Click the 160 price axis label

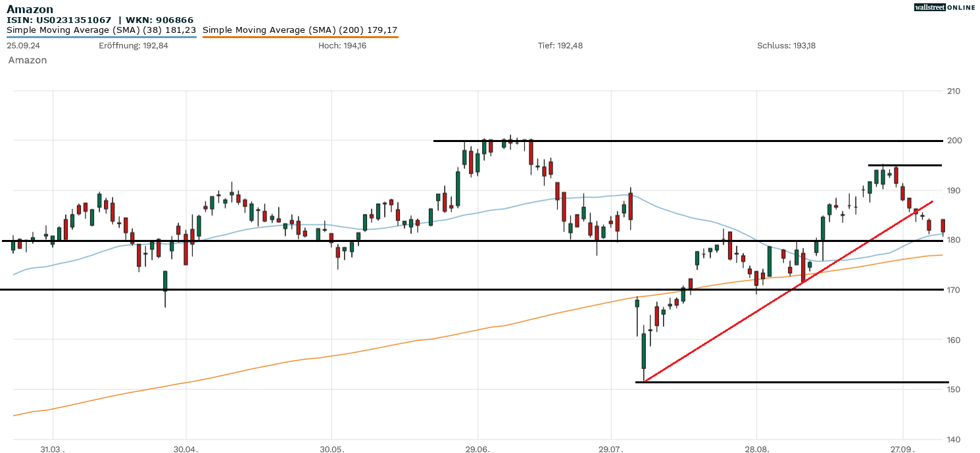(954, 340)
